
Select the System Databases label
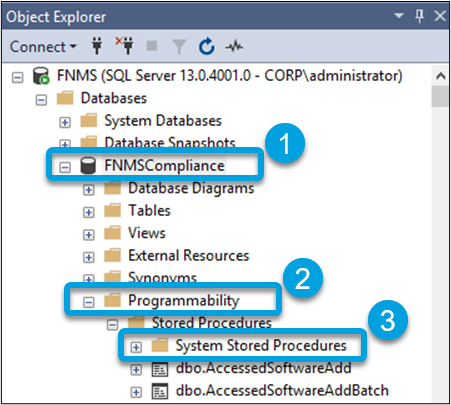tap(163, 120)
